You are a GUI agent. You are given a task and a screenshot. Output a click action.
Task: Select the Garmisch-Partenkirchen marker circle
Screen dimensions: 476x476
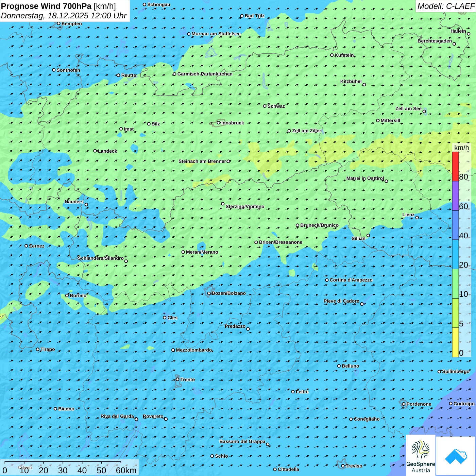tap(174, 74)
